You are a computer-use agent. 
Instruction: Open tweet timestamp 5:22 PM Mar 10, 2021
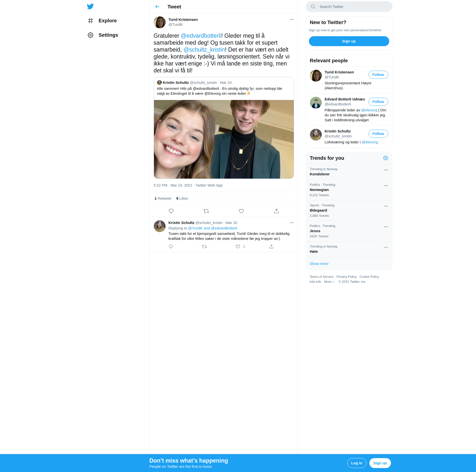pyautogui.click(x=173, y=185)
